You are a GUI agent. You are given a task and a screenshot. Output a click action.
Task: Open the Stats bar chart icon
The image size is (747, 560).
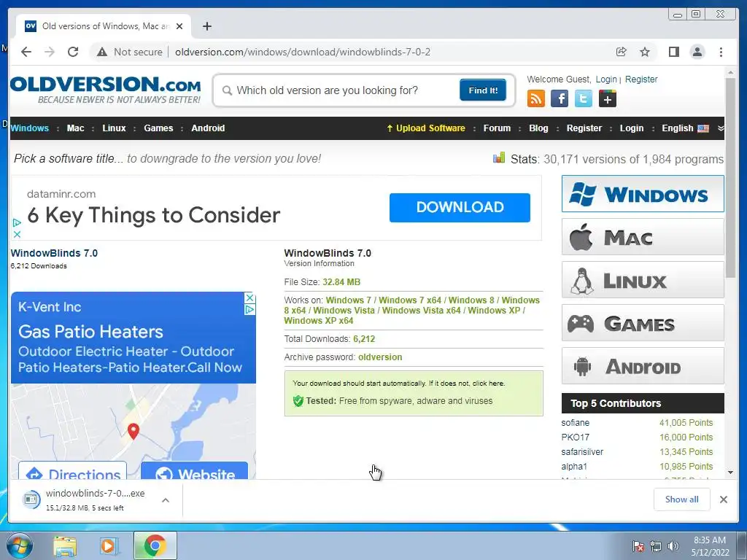click(499, 157)
